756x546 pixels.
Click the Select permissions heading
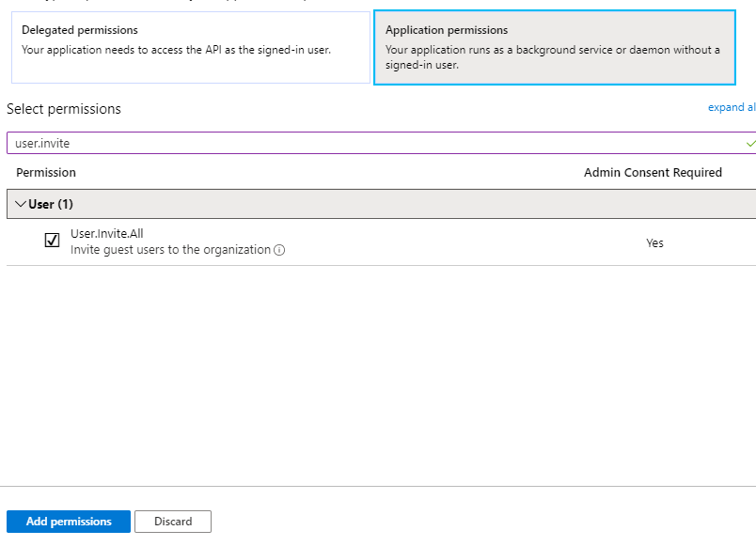(x=64, y=109)
